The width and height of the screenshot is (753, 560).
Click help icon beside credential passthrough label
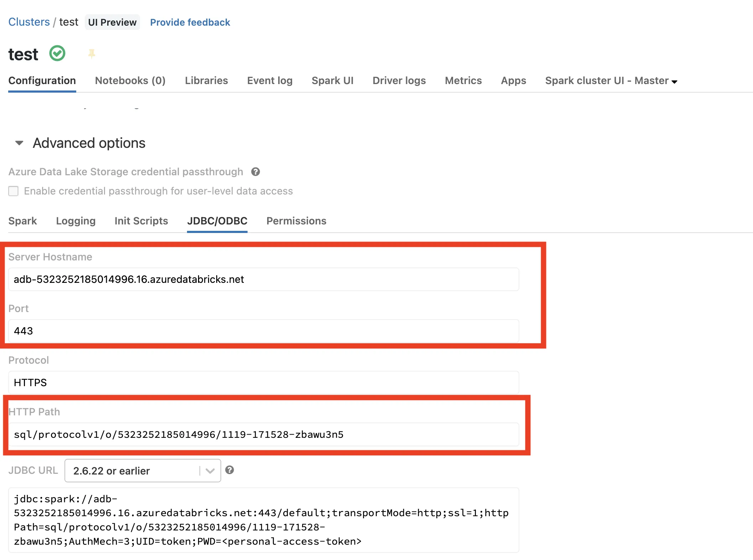(x=255, y=172)
